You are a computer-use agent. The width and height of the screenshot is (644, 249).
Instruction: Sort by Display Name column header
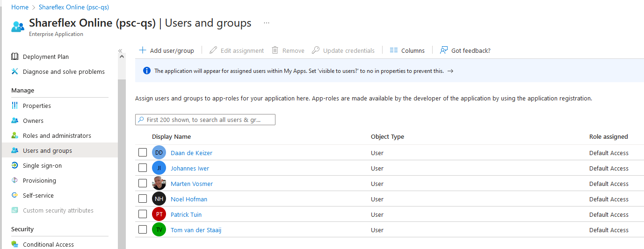click(x=171, y=137)
